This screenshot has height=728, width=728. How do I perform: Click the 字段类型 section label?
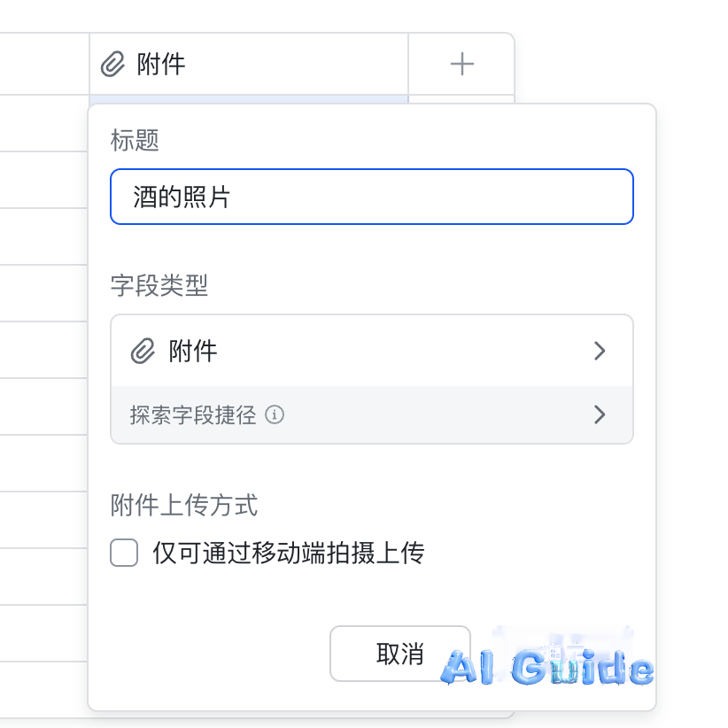[x=159, y=285]
